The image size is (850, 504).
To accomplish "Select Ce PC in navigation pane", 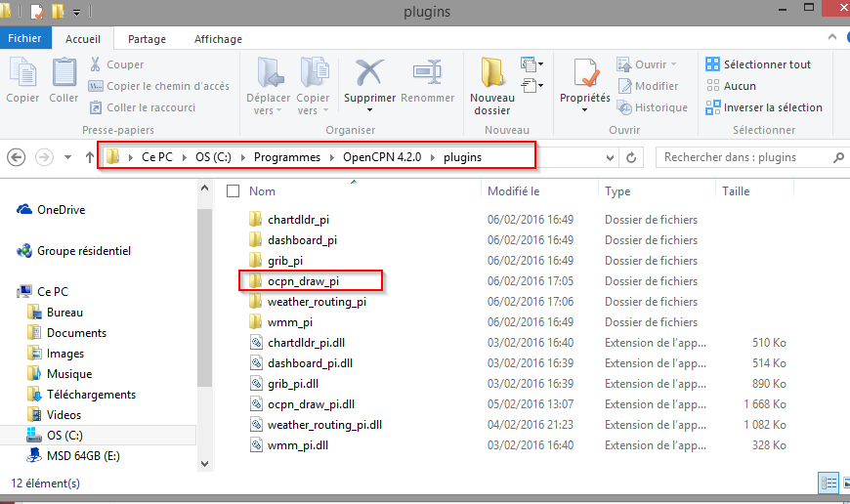I will click(x=42, y=292).
